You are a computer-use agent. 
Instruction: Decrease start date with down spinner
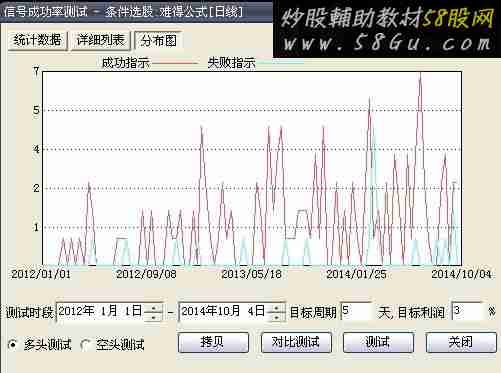tap(154, 317)
